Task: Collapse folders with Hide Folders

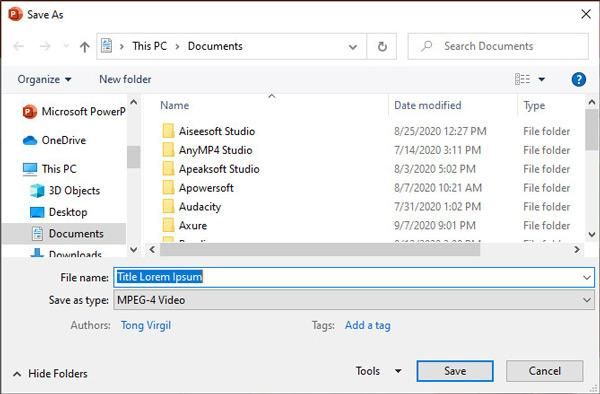Action: pyautogui.click(x=50, y=374)
